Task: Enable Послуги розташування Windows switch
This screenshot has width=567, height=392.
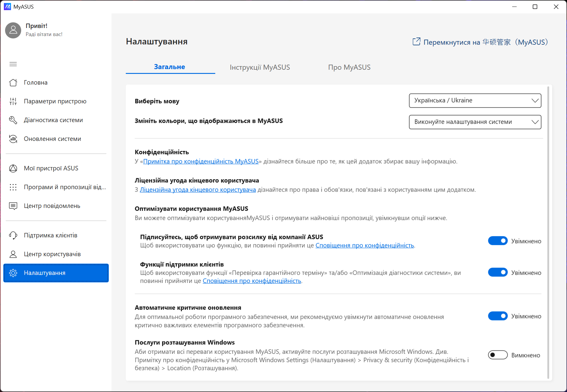Action: click(498, 355)
